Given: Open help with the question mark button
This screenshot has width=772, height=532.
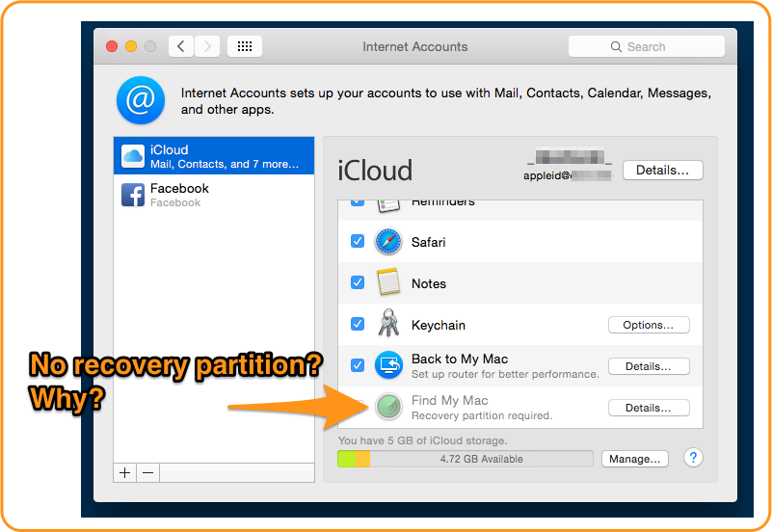Looking at the screenshot, I should pos(693,458).
